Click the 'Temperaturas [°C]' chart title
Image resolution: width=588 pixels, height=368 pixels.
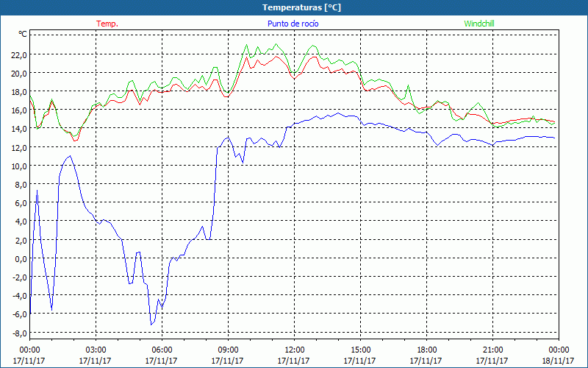point(301,7)
